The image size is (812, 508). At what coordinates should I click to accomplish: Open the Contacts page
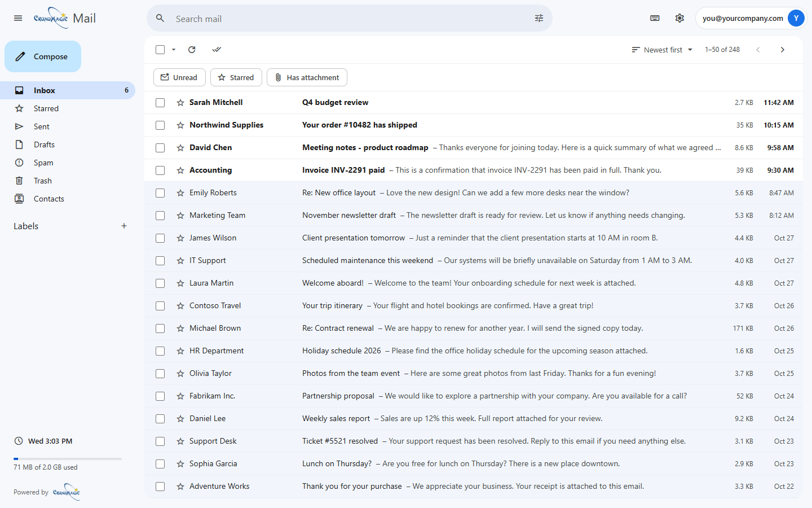coord(68,199)
